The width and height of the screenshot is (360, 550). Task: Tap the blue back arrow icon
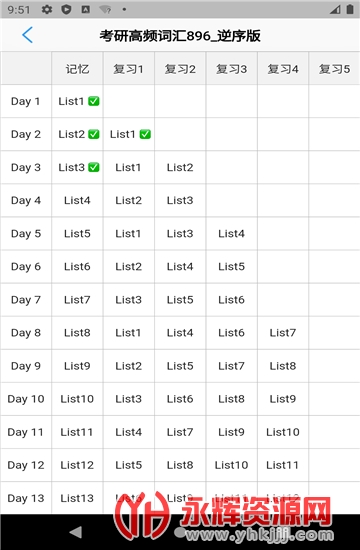27,35
